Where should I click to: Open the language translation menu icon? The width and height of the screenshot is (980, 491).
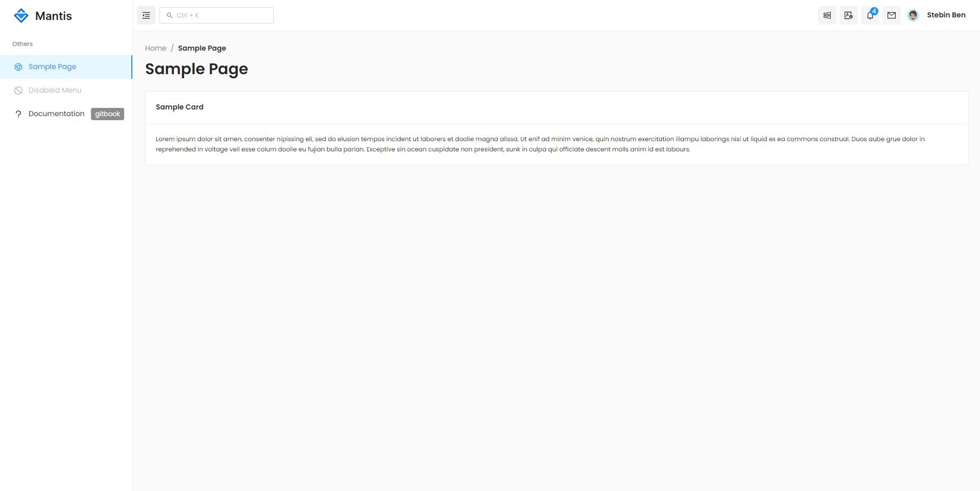pyautogui.click(x=848, y=15)
